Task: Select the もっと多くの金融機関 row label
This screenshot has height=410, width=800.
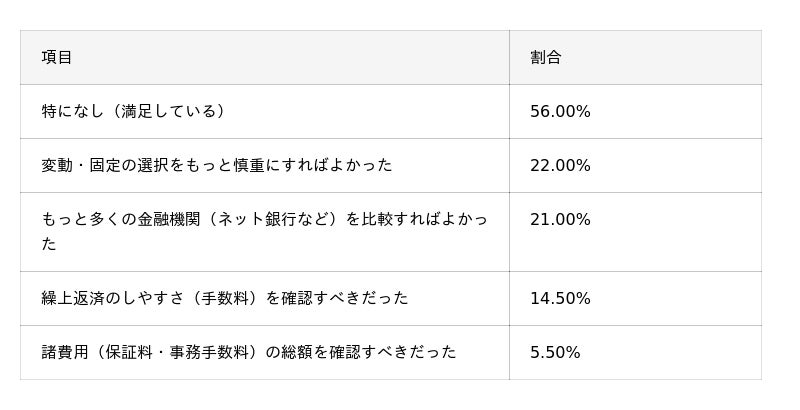Action: tap(150, 219)
